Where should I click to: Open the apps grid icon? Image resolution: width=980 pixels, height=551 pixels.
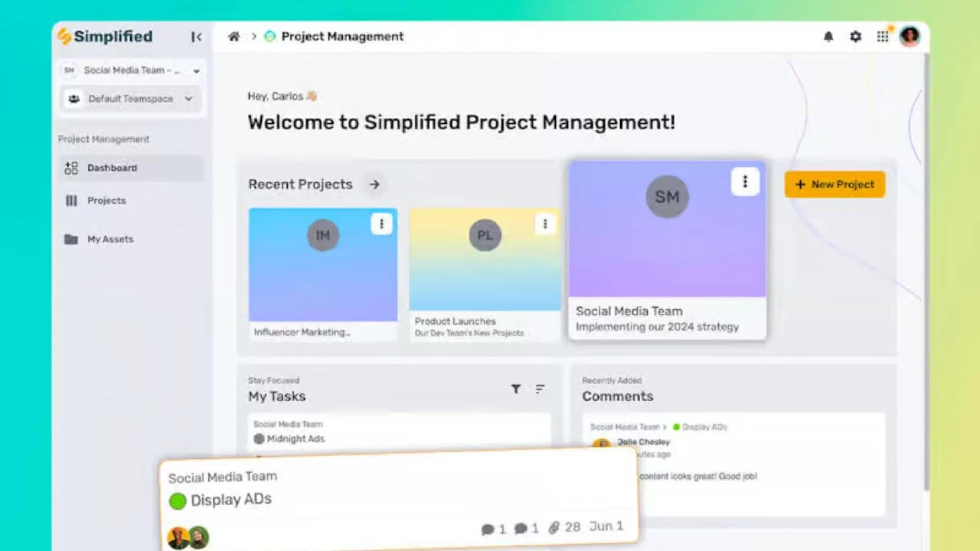click(x=883, y=36)
